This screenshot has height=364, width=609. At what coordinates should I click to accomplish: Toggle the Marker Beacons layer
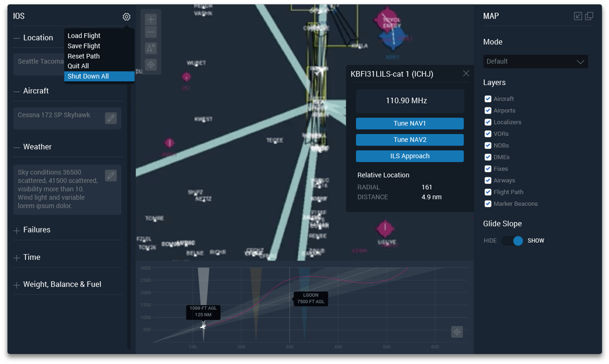pyautogui.click(x=488, y=204)
